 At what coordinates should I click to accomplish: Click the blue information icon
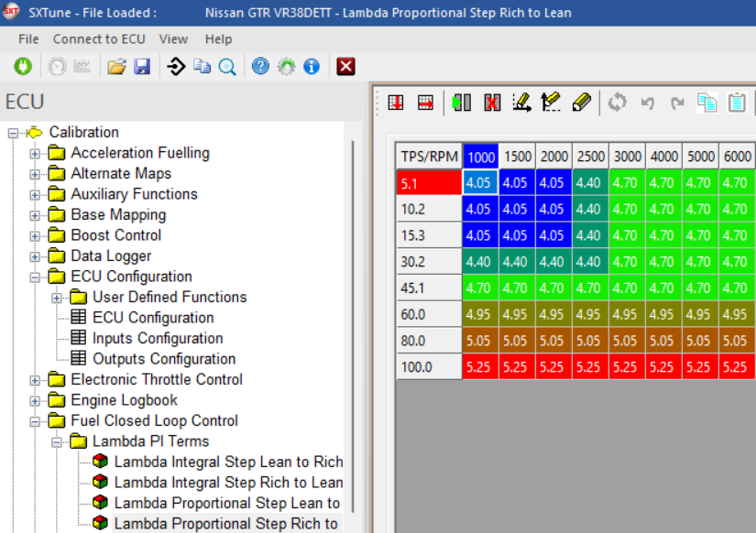tap(312, 66)
